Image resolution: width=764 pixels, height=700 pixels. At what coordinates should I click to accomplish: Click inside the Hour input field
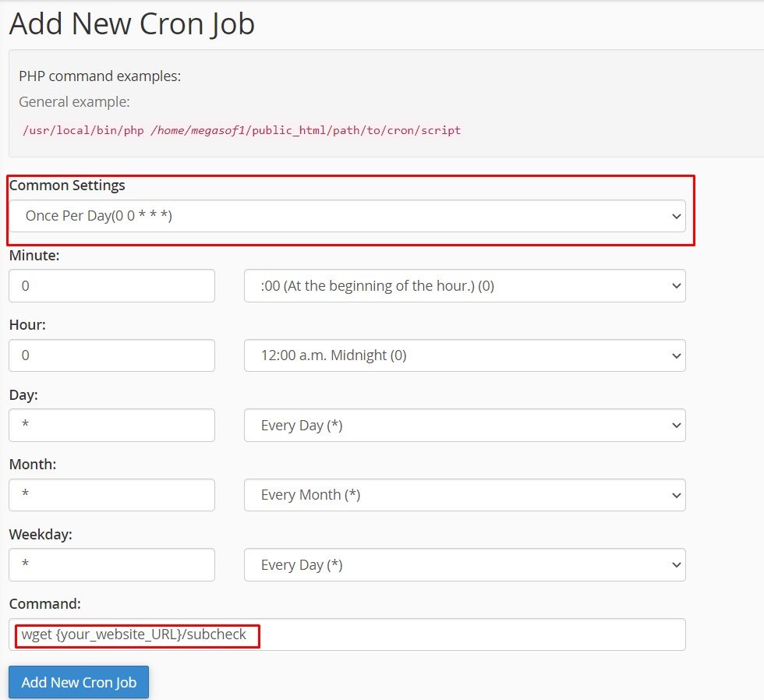(111, 355)
